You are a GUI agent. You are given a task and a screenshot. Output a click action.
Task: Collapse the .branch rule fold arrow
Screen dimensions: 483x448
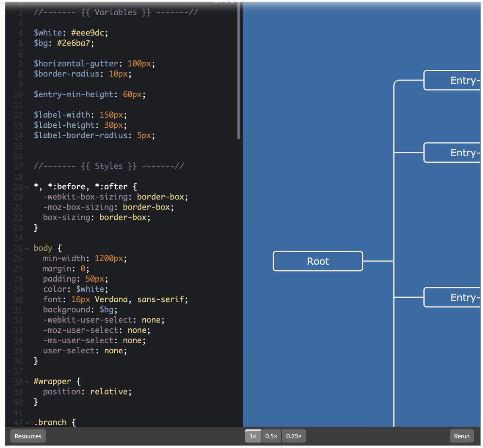[x=27, y=423]
